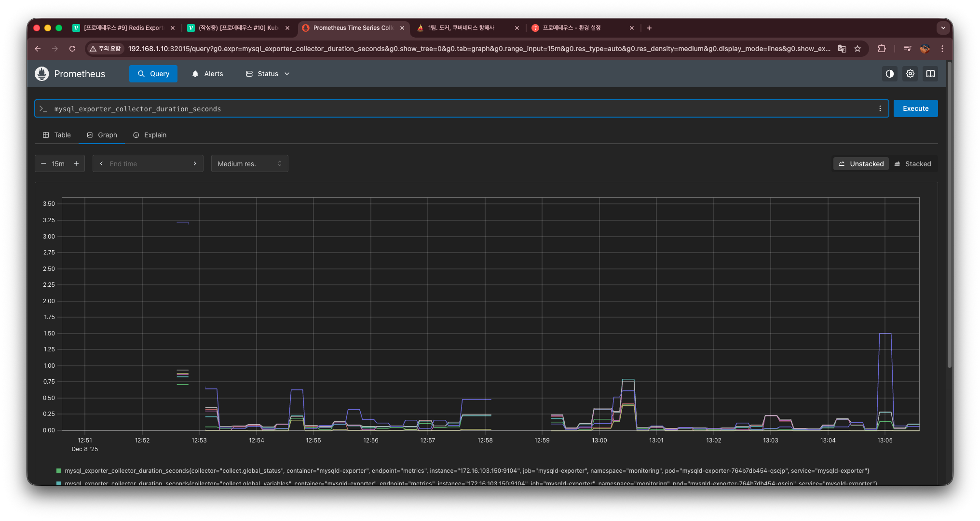Increase range with the plus icon
Screen dimensions: 980x521
(x=76, y=164)
